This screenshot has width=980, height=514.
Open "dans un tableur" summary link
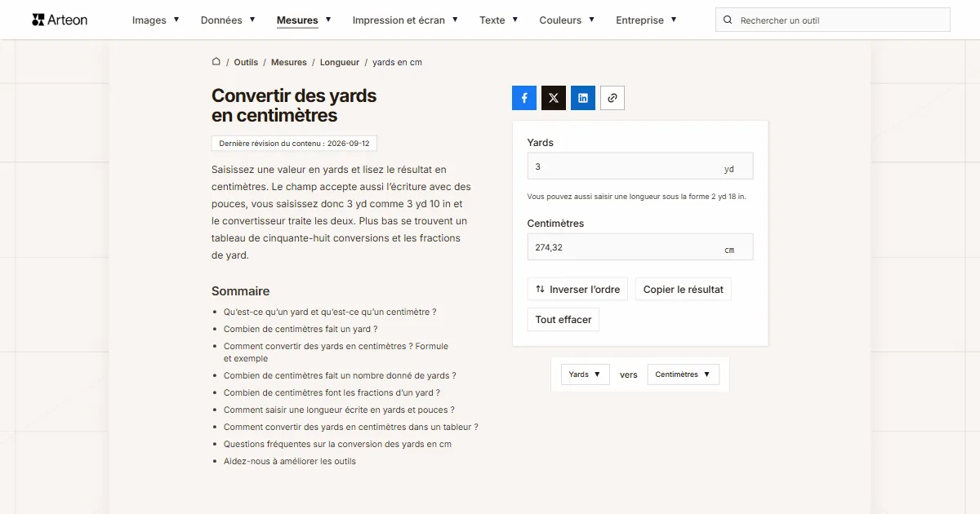point(351,427)
